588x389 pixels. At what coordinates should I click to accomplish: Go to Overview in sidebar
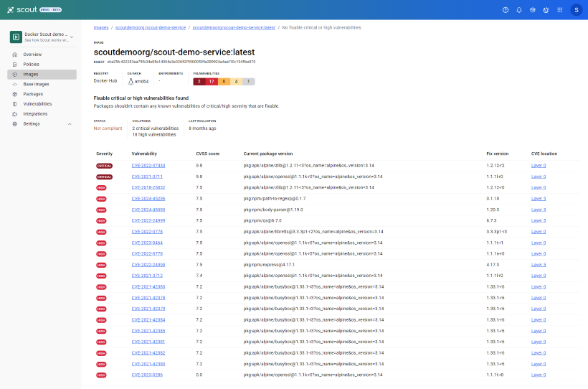pos(32,55)
